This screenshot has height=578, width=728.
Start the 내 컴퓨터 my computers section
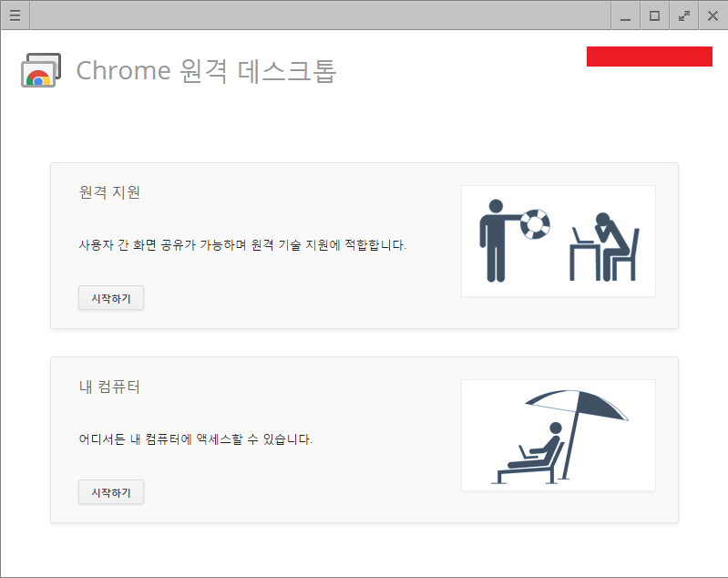(111, 492)
